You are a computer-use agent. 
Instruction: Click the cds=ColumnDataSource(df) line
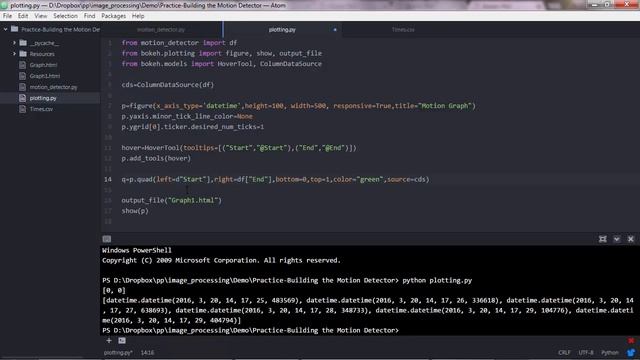pos(168,85)
